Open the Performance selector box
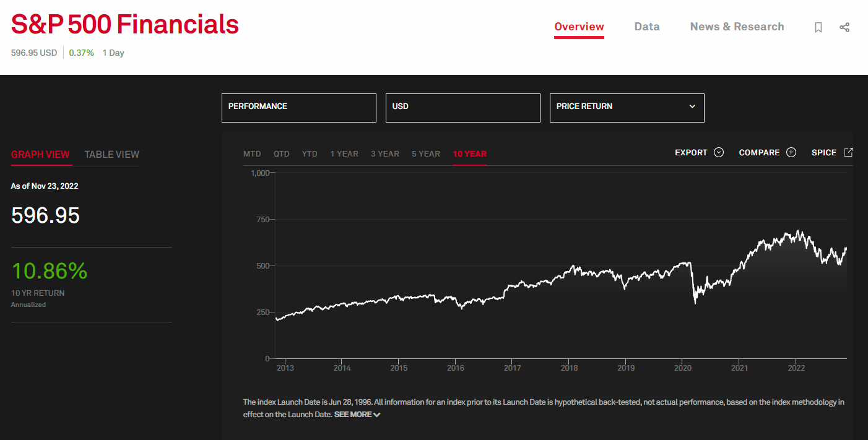 pos(298,108)
